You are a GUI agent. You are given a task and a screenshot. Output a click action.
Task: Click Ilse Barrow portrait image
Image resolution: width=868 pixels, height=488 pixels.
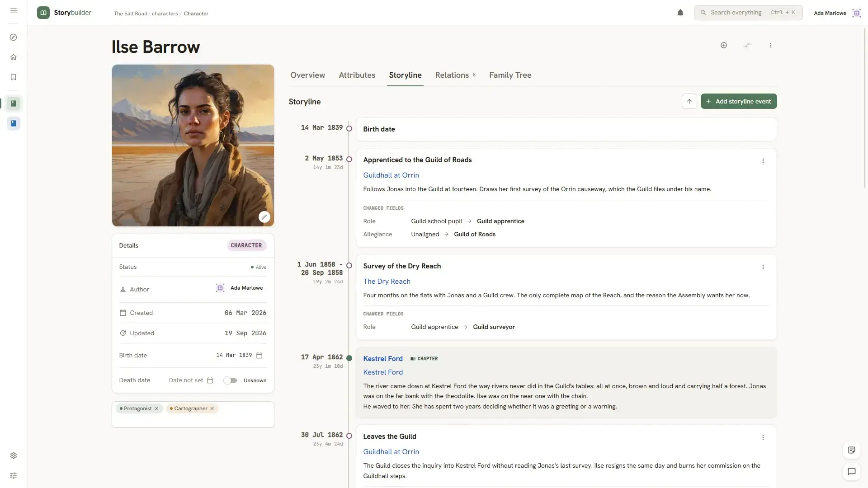[x=193, y=145]
